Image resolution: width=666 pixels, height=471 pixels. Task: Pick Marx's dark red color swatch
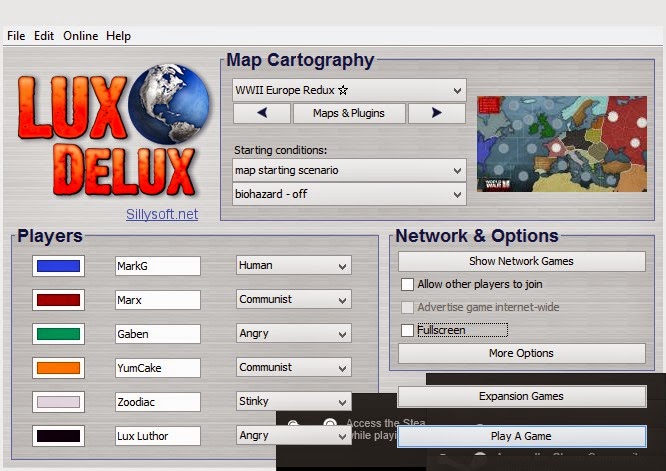tap(59, 300)
